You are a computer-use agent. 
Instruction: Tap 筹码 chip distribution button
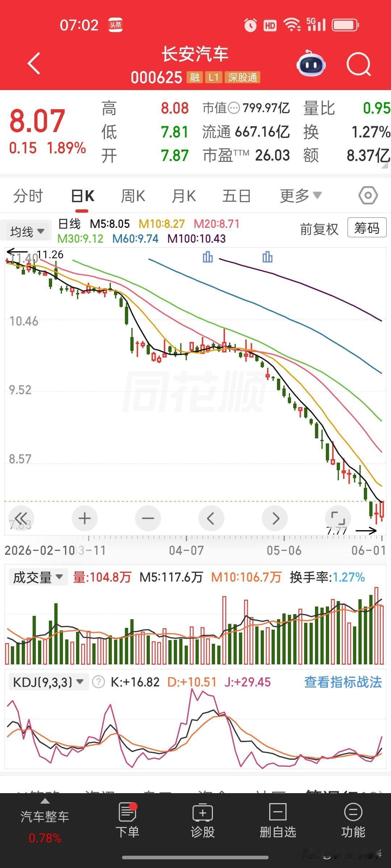[367, 228]
